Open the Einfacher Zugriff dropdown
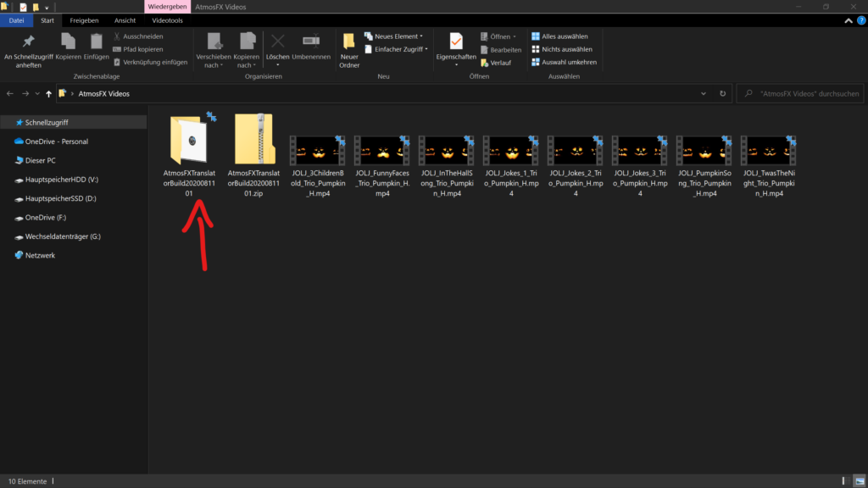 click(396, 49)
